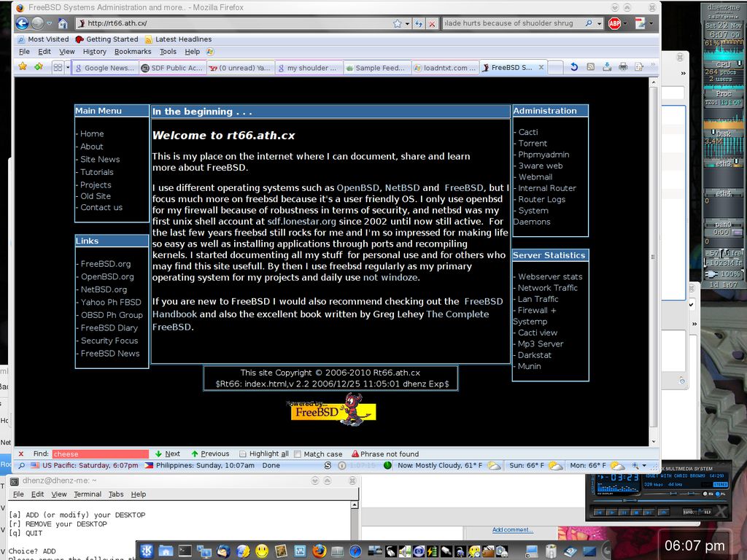Click the Next find result arrow
The image size is (747, 560).
167,454
